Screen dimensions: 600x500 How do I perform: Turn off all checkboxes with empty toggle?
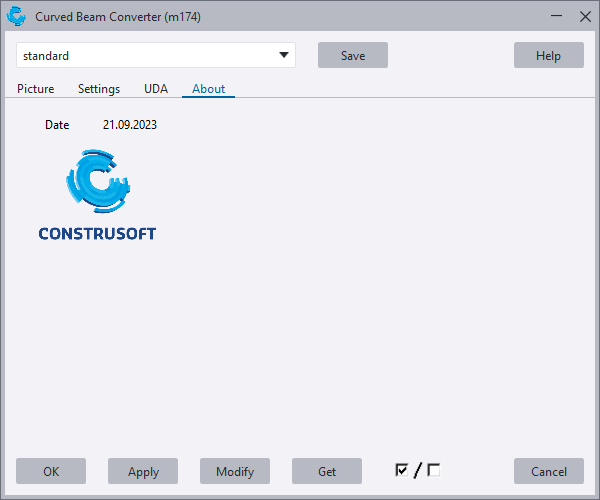[434, 470]
